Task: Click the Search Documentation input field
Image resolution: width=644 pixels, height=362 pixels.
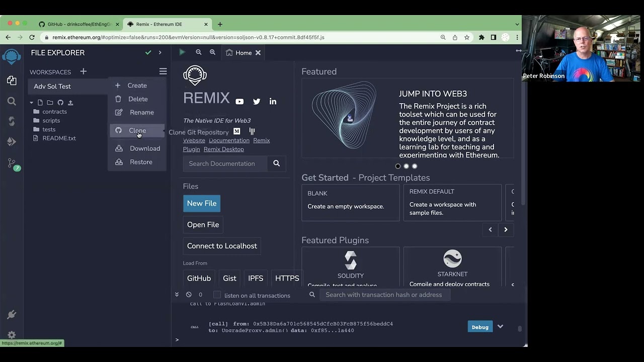Action: click(x=225, y=163)
